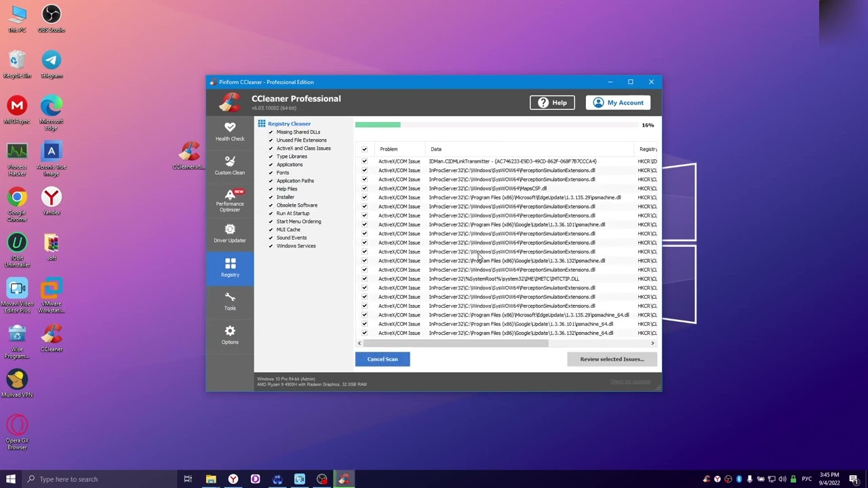Select the IMETC\IMTCTIP.DLL data row
This screenshot has width=868, height=488.
[504, 279]
